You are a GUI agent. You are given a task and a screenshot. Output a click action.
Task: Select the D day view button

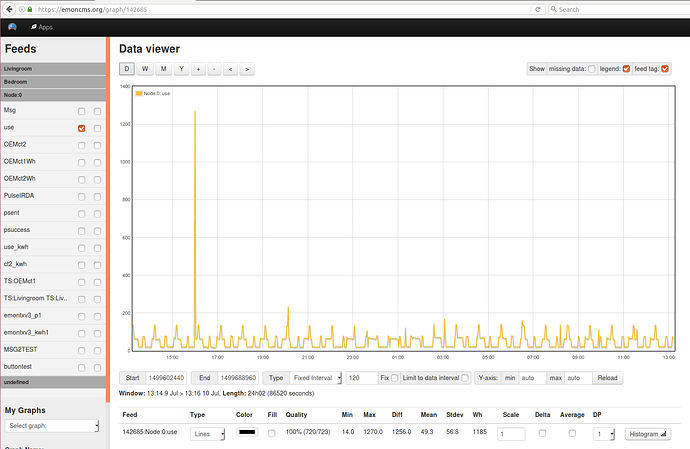click(x=127, y=69)
